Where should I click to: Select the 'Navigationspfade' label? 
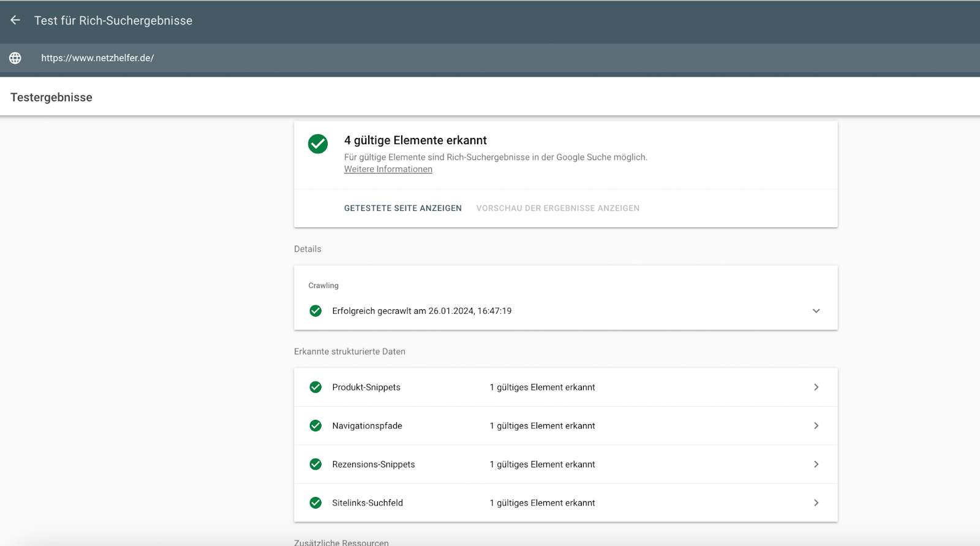tap(367, 426)
